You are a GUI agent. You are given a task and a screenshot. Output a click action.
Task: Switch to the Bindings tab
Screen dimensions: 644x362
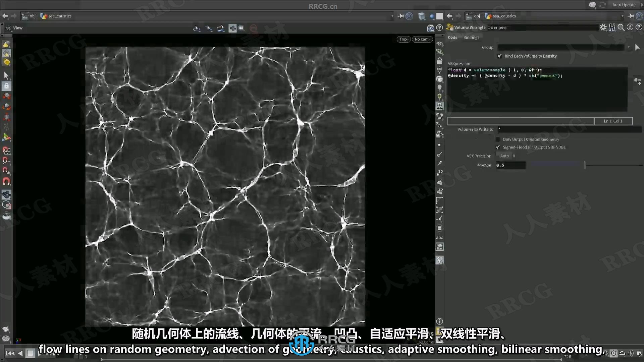click(x=471, y=37)
